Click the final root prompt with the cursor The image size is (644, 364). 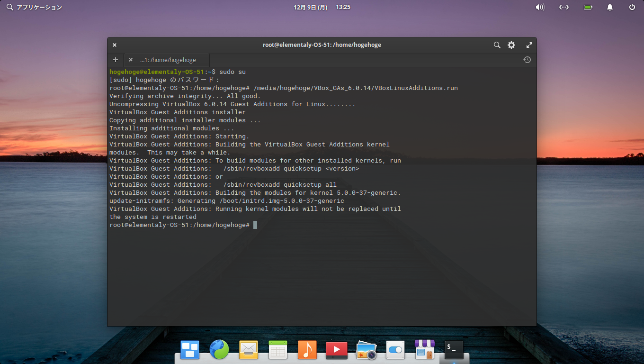click(x=183, y=225)
